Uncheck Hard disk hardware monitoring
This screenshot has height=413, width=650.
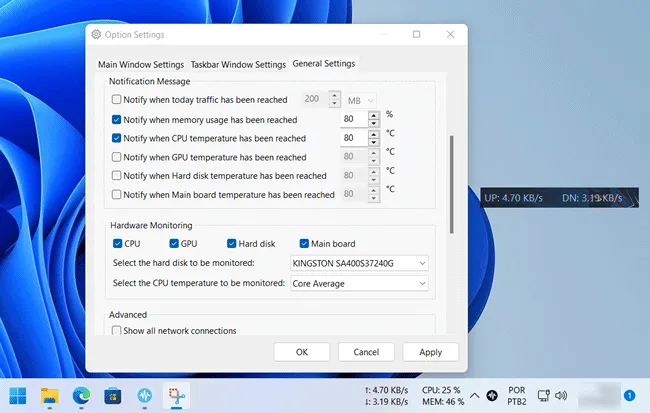232,243
